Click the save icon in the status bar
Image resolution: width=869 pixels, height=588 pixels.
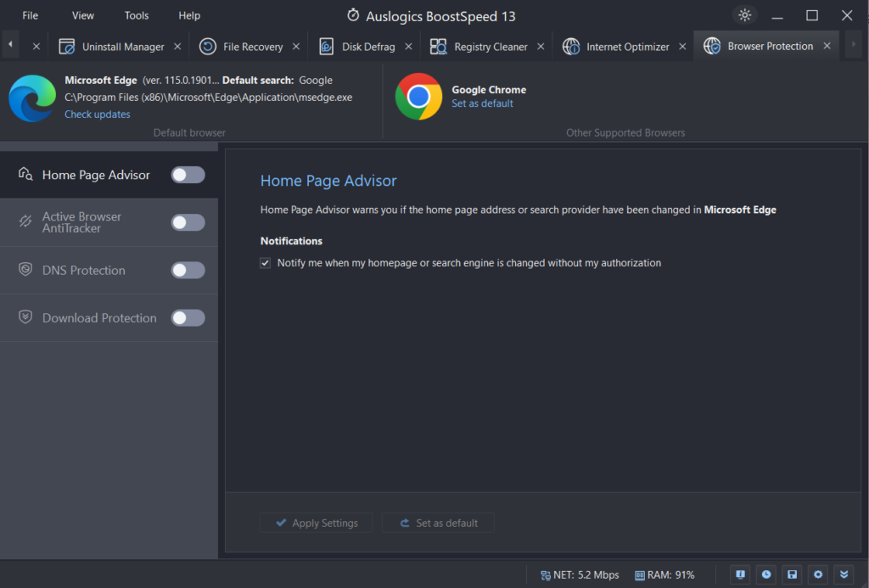coord(792,574)
